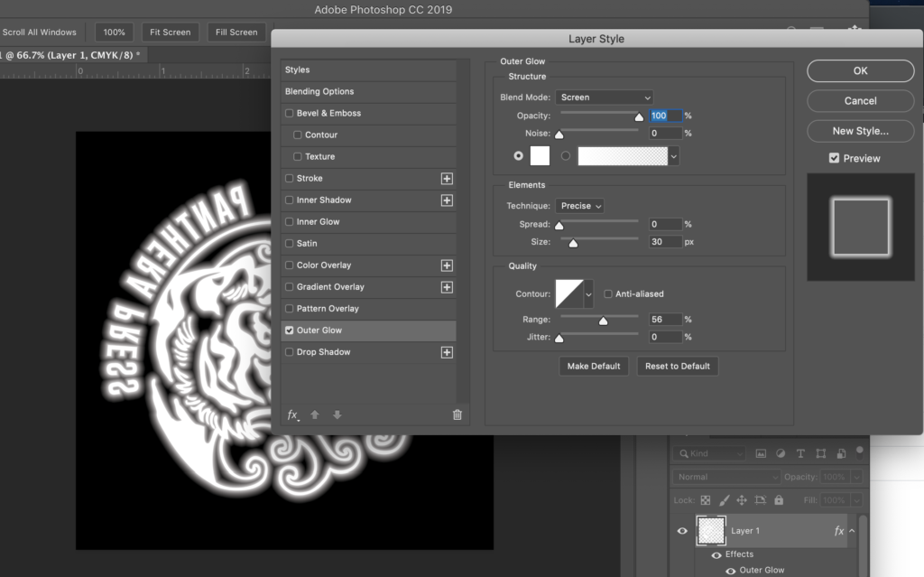Toggle the layer filter on/off switch

(860, 452)
